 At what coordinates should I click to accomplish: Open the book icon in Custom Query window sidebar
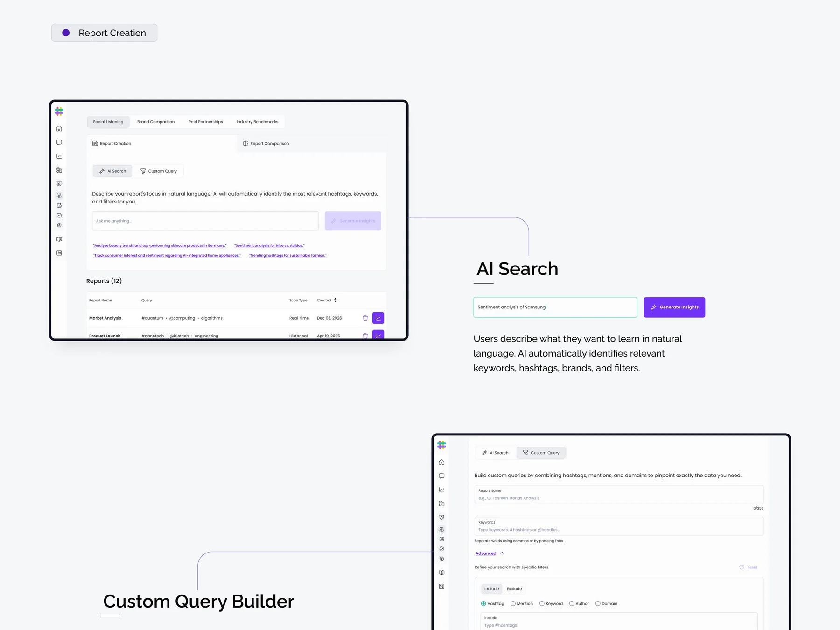coord(441,573)
